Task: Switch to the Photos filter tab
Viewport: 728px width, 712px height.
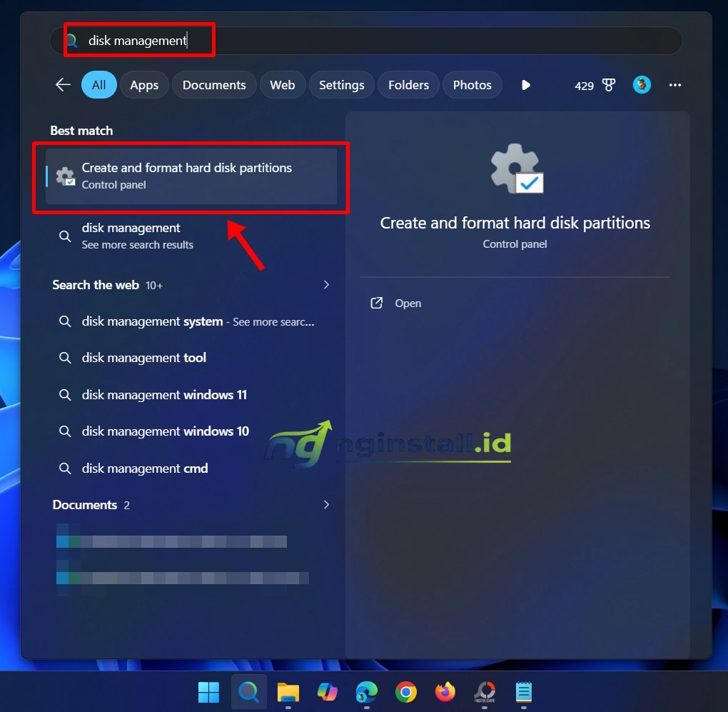Action: coord(472,84)
